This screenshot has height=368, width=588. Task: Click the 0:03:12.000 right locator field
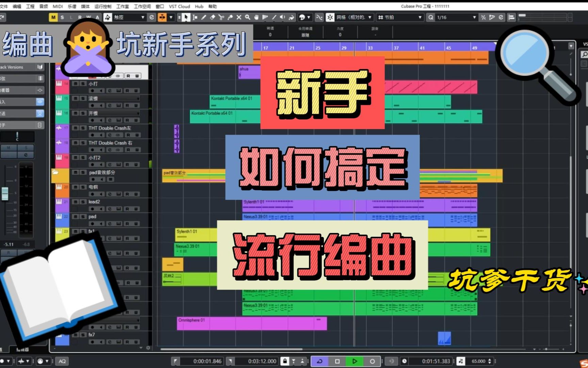258,361
